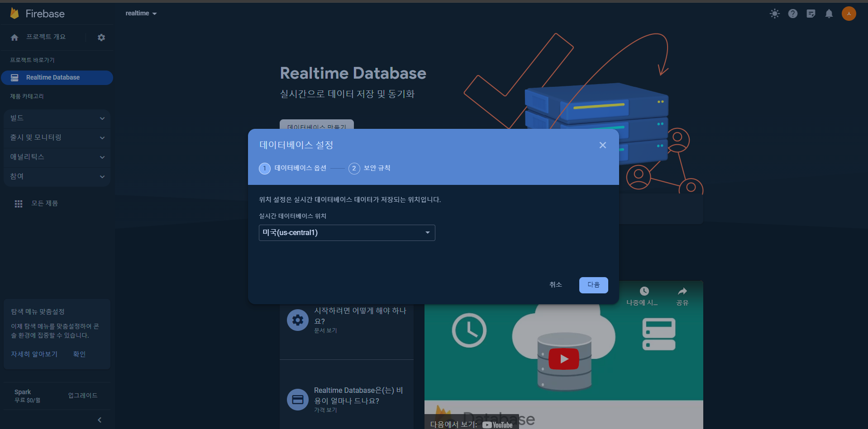Click YouTube logo in video footer
The width and height of the screenshot is (868, 429).
497,425
